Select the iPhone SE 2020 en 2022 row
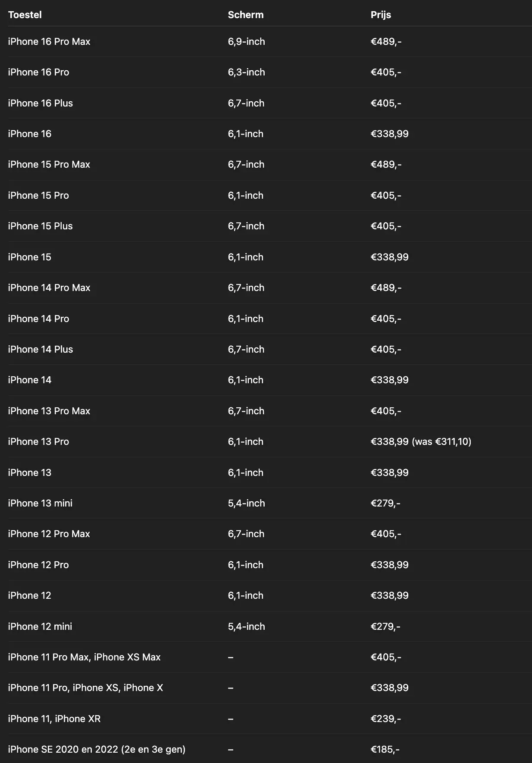Screen dimensions: 532x763 pyautogui.click(x=270, y=749)
